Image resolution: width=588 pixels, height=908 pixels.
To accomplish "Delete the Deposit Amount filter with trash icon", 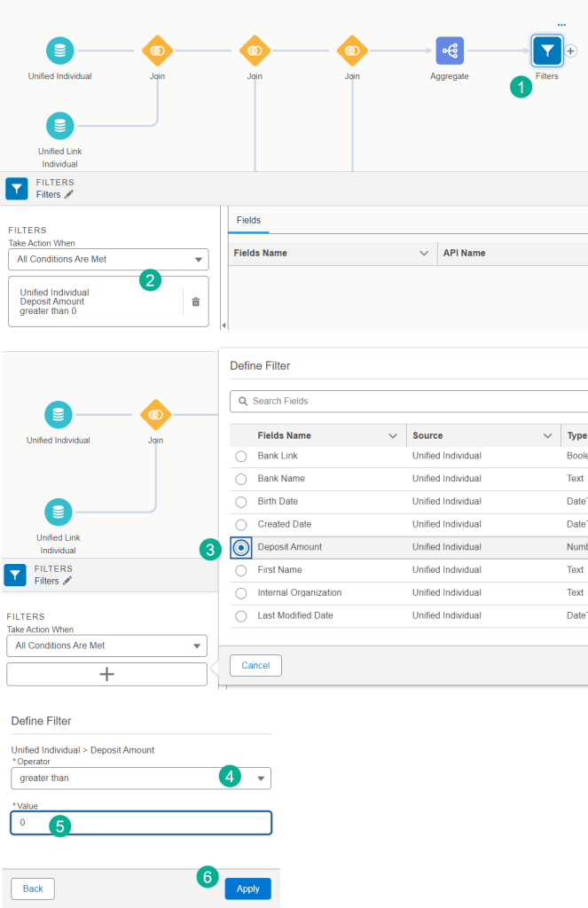I will (x=196, y=301).
